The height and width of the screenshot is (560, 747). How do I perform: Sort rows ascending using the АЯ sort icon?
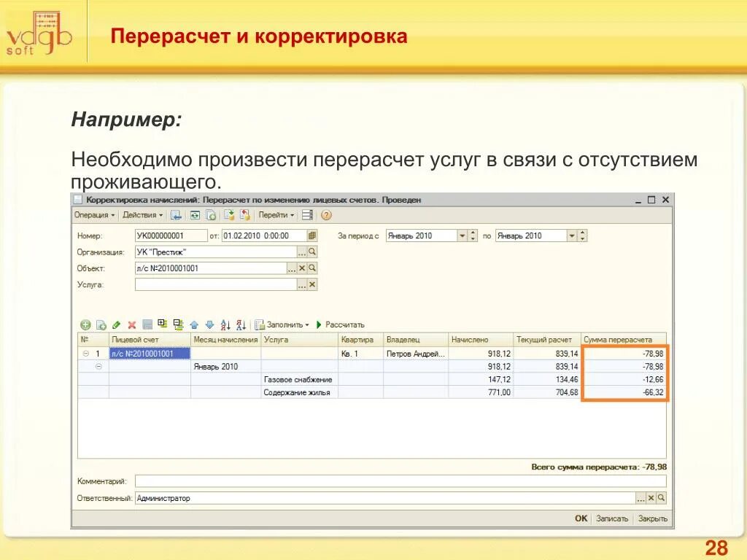pyautogui.click(x=225, y=324)
